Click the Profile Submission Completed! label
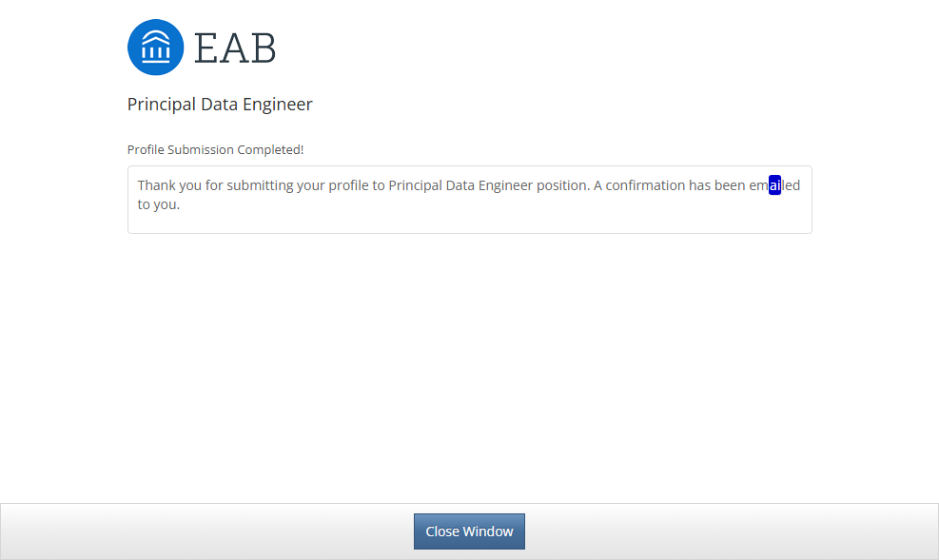 215,150
